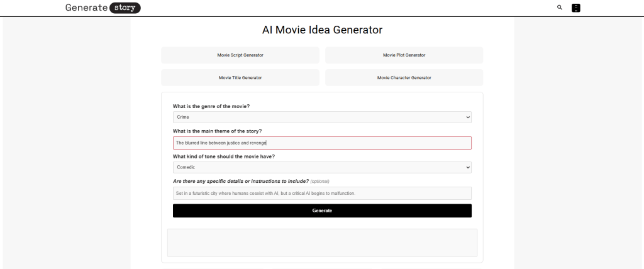
Task: Open the black menu icon in header
Action: [x=575, y=8]
